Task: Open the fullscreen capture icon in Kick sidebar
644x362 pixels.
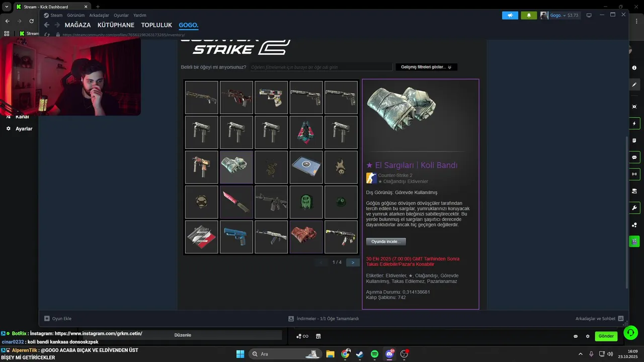Action: click(634, 107)
